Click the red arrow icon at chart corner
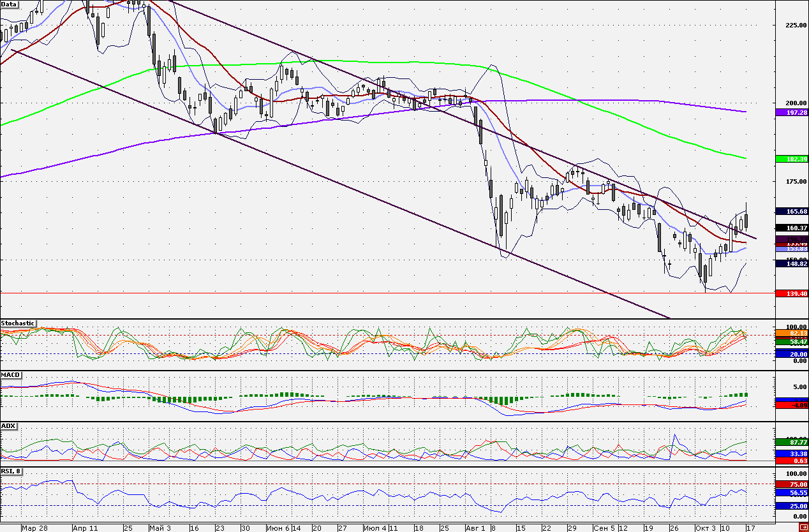809x532 pixels. (803, 526)
